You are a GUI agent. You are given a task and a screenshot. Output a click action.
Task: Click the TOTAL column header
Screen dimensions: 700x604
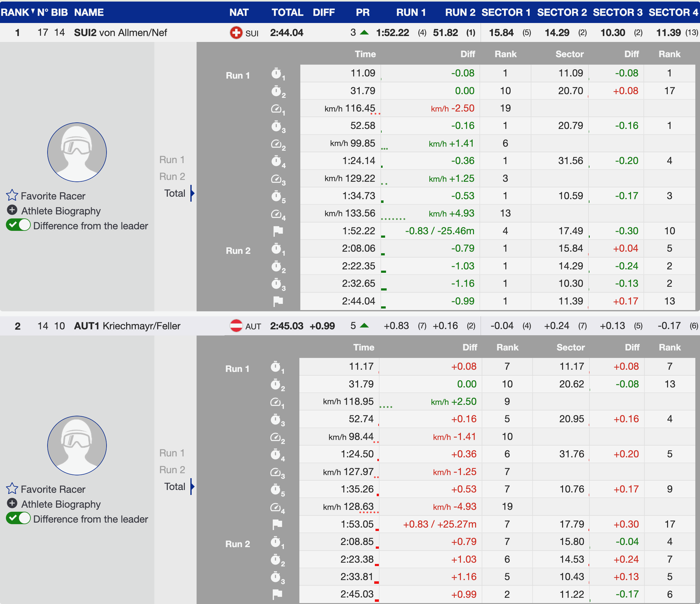pos(287,12)
